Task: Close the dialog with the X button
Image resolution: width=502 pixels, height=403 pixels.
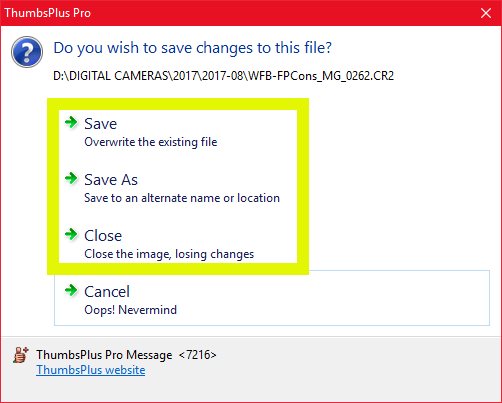Action: point(486,13)
